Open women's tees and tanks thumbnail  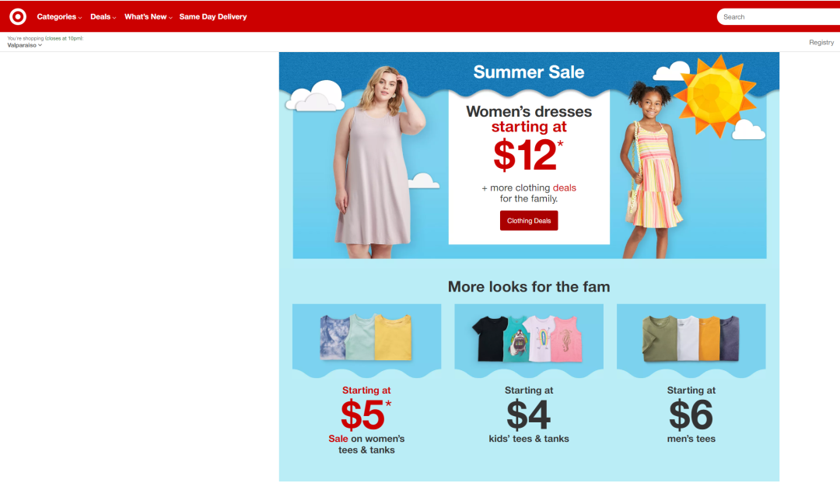[366, 338]
